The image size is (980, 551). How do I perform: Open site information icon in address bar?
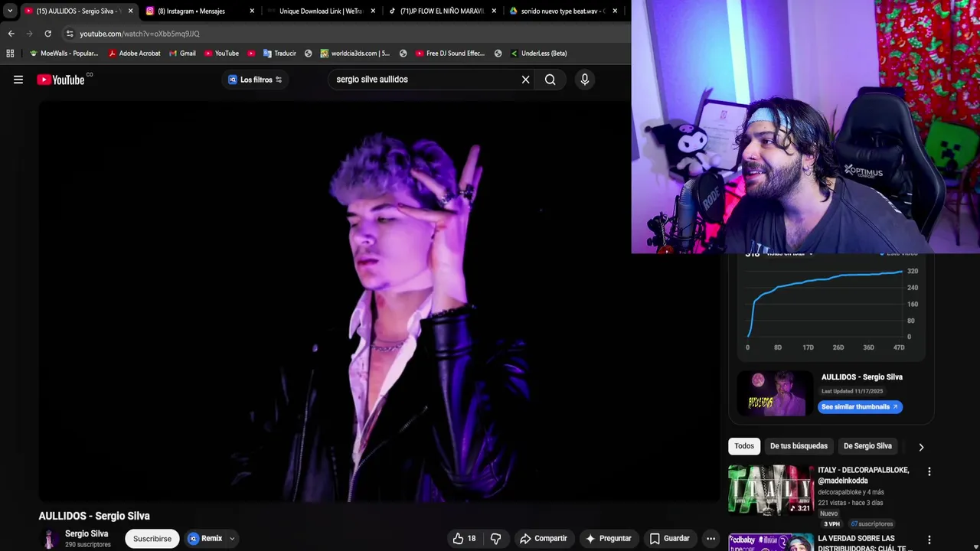click(x=70, y=34)
